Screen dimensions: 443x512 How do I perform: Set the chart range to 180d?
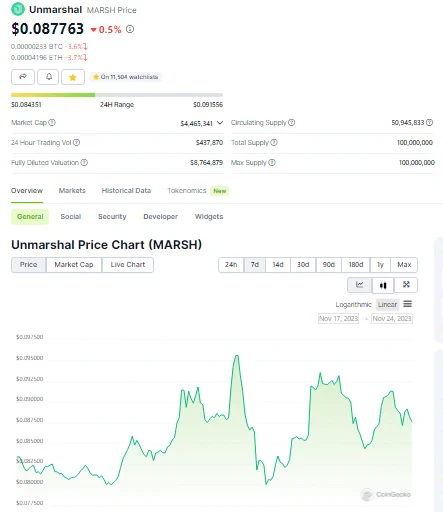click(356, 265)
